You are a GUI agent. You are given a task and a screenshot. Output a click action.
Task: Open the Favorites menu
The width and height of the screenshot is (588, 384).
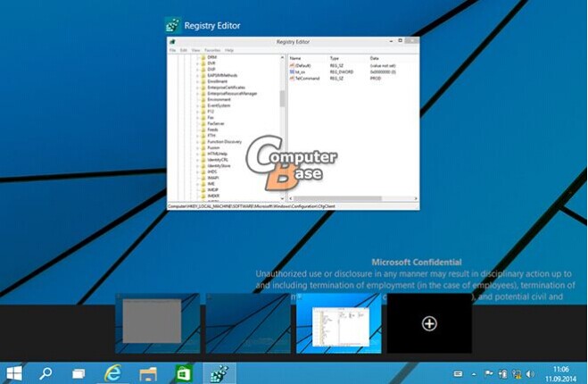212,50
